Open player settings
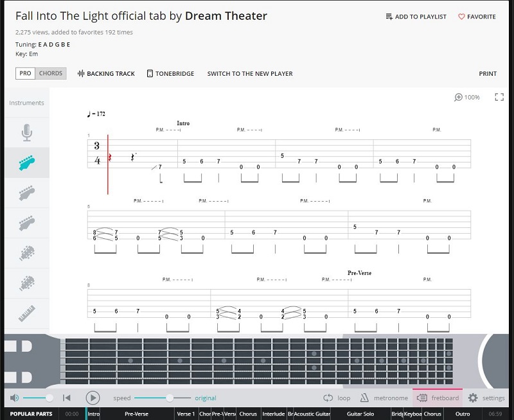514x420 pixels. click(x=486, y=398)
